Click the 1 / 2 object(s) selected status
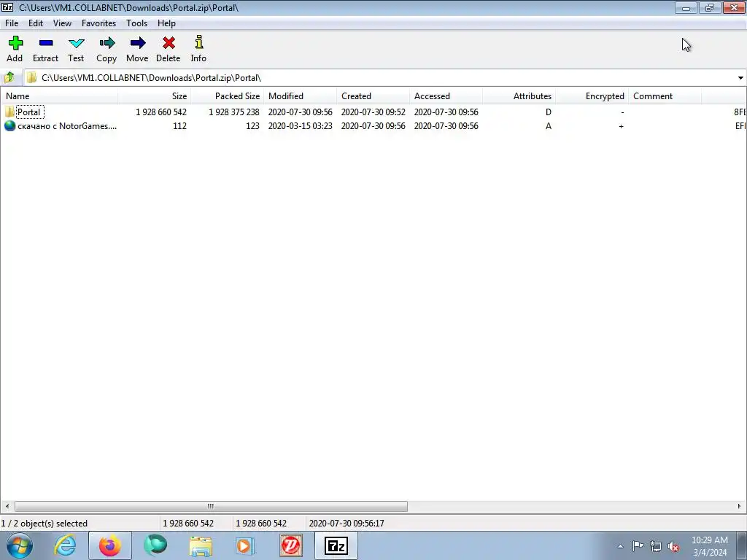Image resolution: width=747 pixels, height=560 pixels. 44,524
